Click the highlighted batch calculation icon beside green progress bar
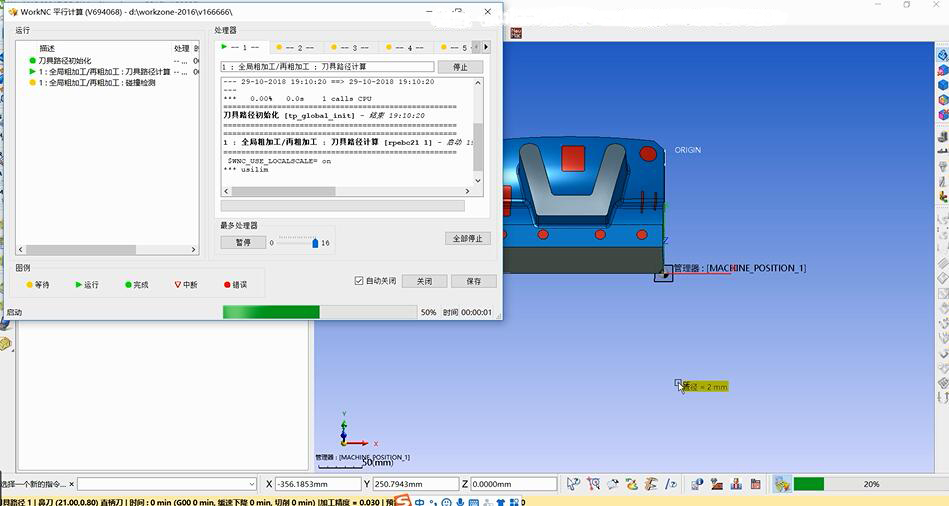 point(782,484)
